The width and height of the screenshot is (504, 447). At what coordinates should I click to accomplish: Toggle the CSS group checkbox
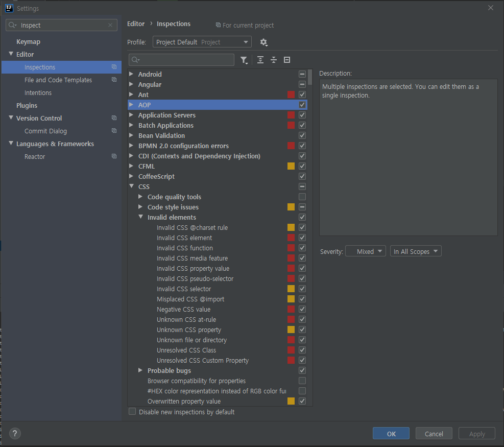tap(302, 186)
